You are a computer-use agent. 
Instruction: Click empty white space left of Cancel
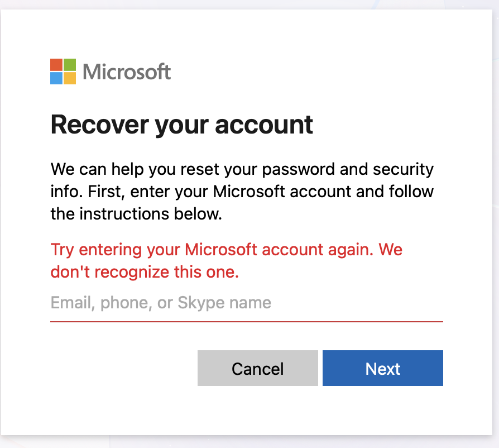click(123, 369)
